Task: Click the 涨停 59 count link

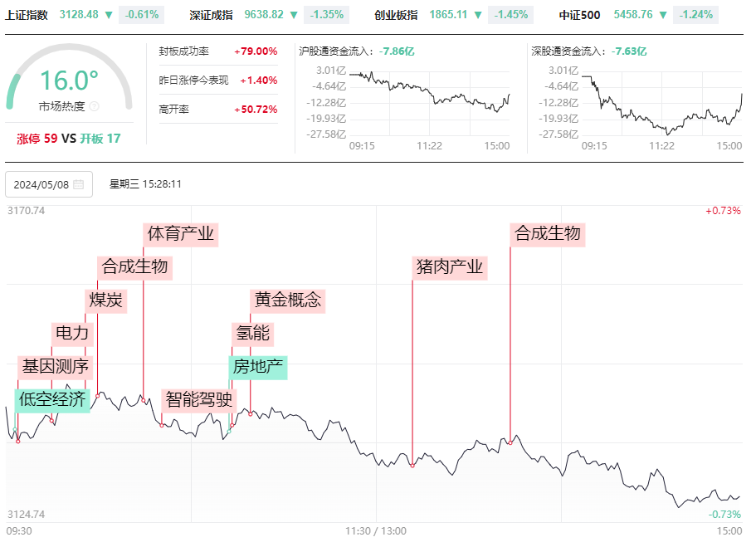Action: point(37,139)
